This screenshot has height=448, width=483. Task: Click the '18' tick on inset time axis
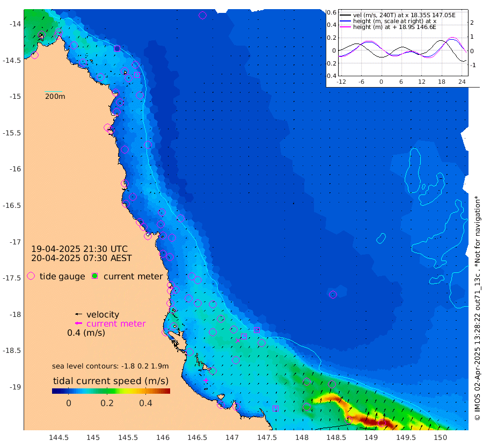(x=442, y=82)
